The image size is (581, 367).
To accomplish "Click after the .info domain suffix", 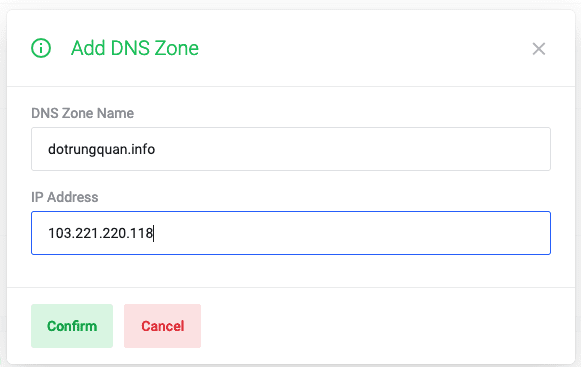I will click(x=156, y=149).
